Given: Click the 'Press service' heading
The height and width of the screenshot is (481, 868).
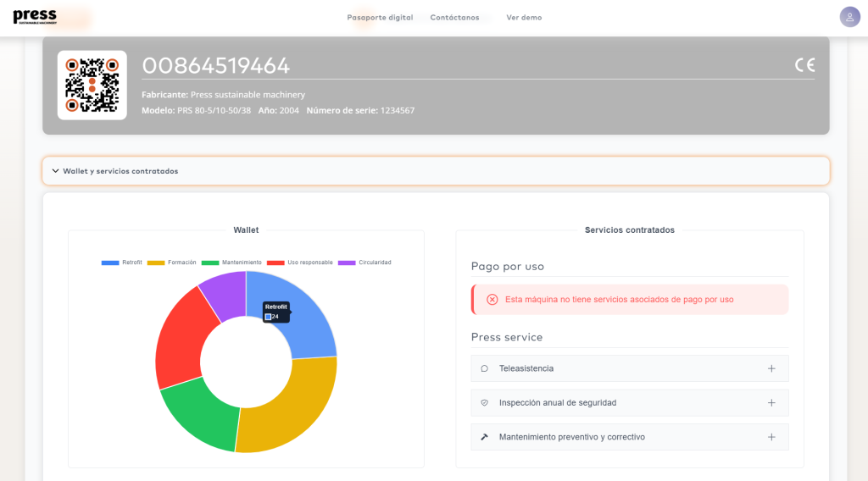Looking at the screenshot, I should click(507, 337).
